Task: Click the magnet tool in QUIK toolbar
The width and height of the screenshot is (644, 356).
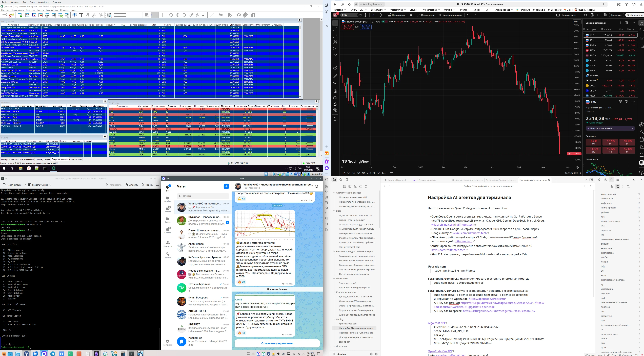Action: [x=253, y=15]
